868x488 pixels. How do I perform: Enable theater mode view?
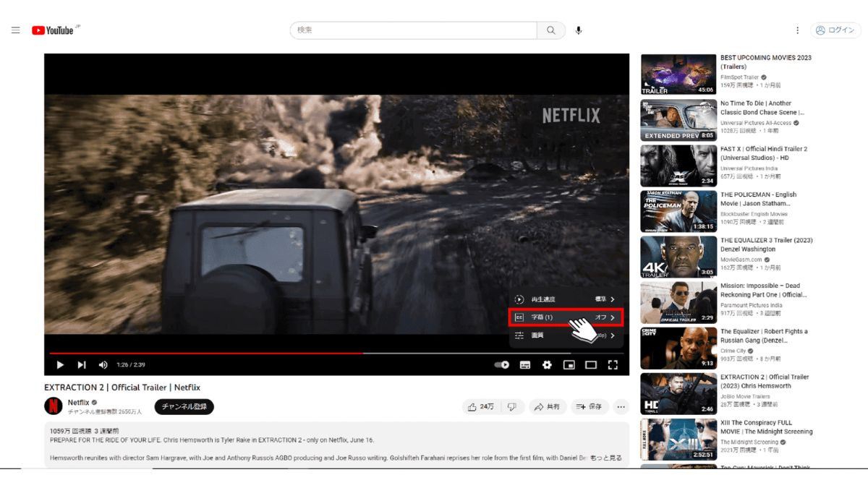tap(591, 365)
